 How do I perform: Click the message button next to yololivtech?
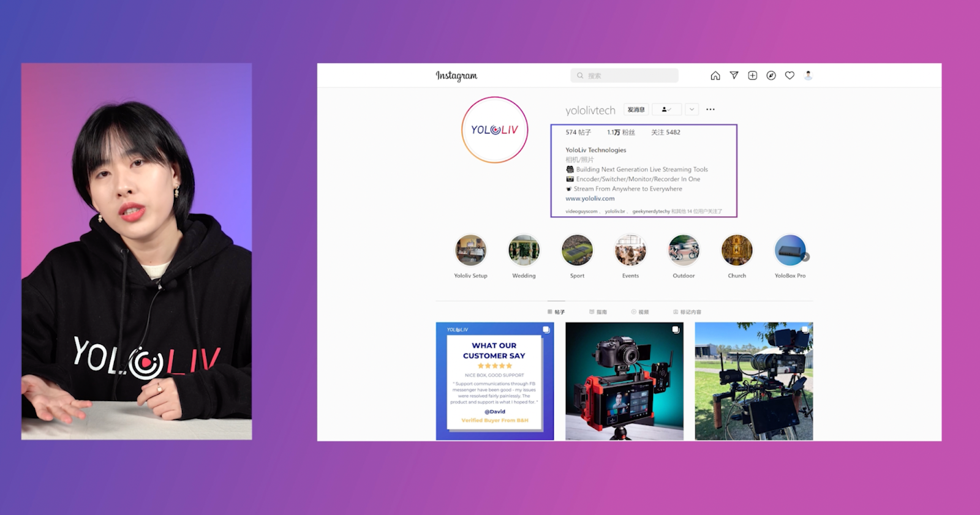pos(636,110)
